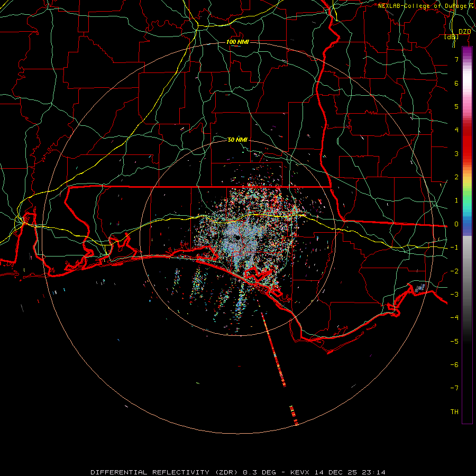Click the "4" value on the color scale
The image size is (476, 476).
[456, 130]
